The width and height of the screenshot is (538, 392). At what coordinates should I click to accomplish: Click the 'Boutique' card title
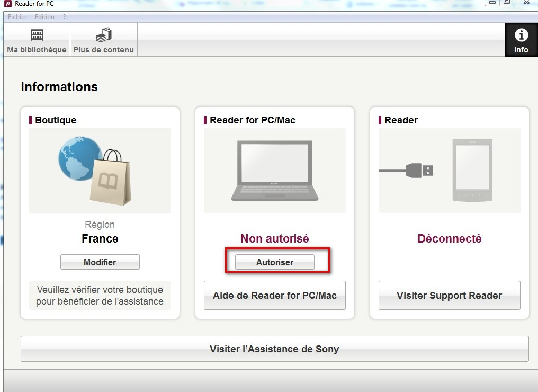56,120
